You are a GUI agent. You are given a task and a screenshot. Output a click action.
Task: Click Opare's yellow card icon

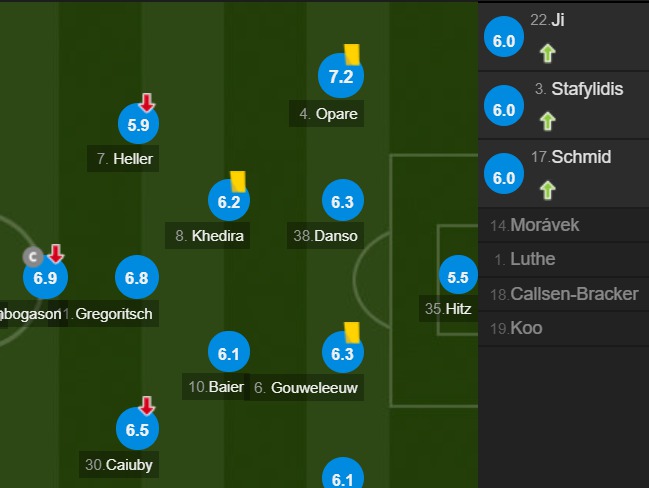tap(352, 55)
